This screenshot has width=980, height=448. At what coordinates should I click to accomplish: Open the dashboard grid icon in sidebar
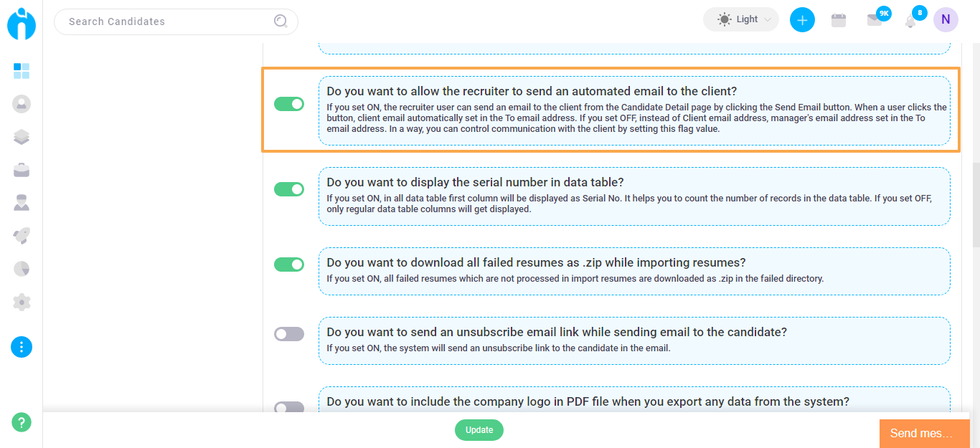22,70
